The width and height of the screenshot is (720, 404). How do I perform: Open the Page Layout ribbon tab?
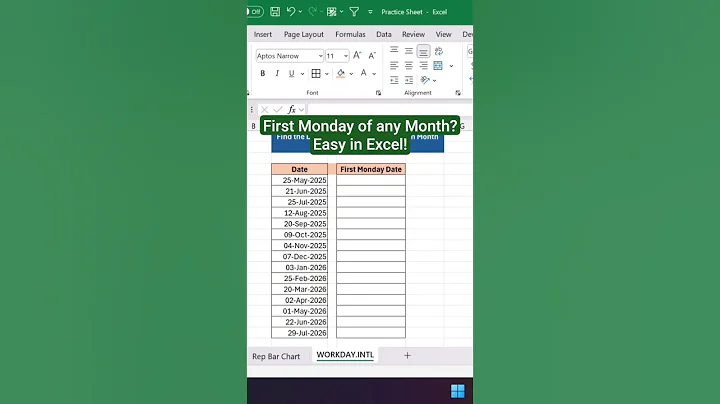point(304,34)
